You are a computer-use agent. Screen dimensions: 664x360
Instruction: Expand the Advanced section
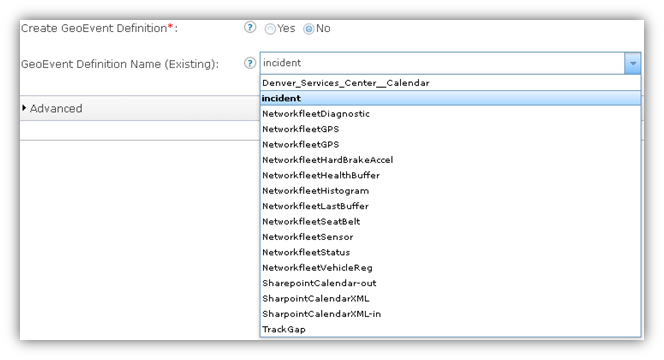tap(52, 108)
